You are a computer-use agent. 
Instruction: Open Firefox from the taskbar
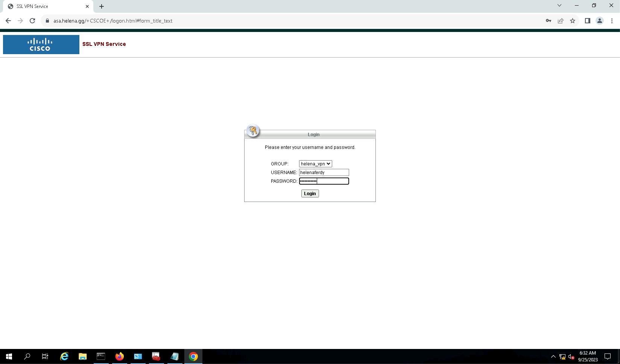point(120,356)
